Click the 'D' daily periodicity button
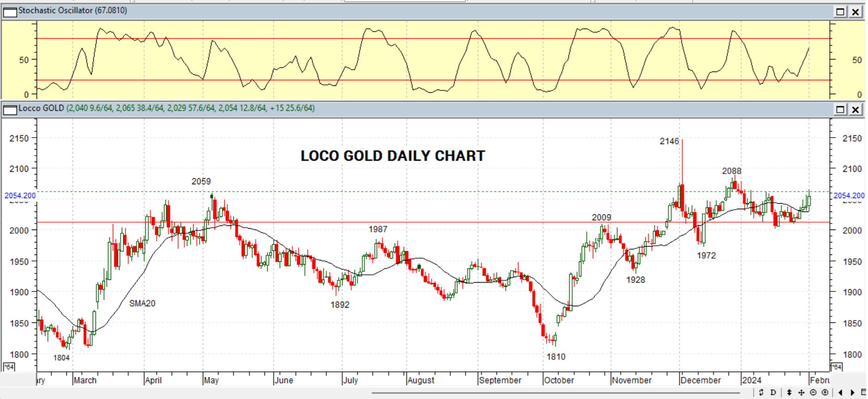Viewport: 868px width, 399px height. click(x=773, y=393)
